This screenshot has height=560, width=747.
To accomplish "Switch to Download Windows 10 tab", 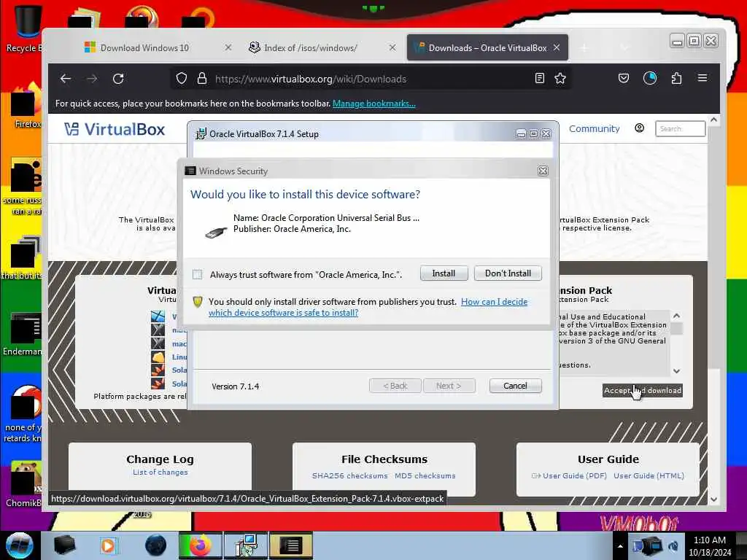I will [144, 47].
